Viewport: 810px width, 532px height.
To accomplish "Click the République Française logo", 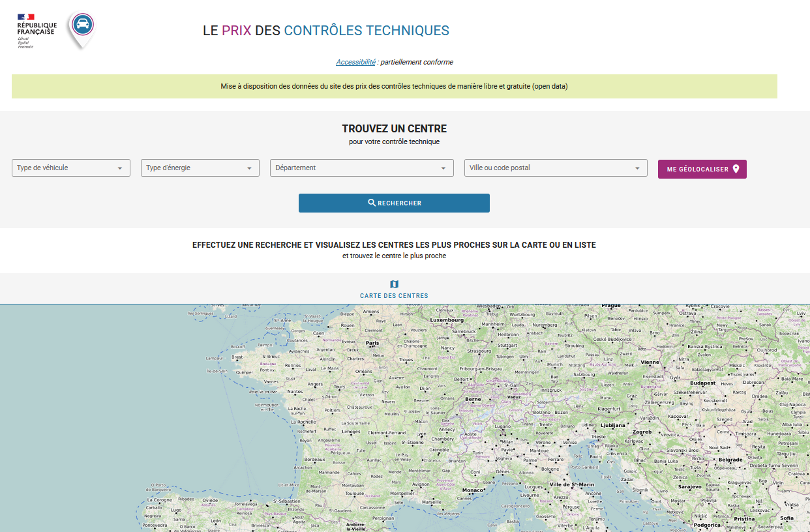I will (x=37, y=31).
